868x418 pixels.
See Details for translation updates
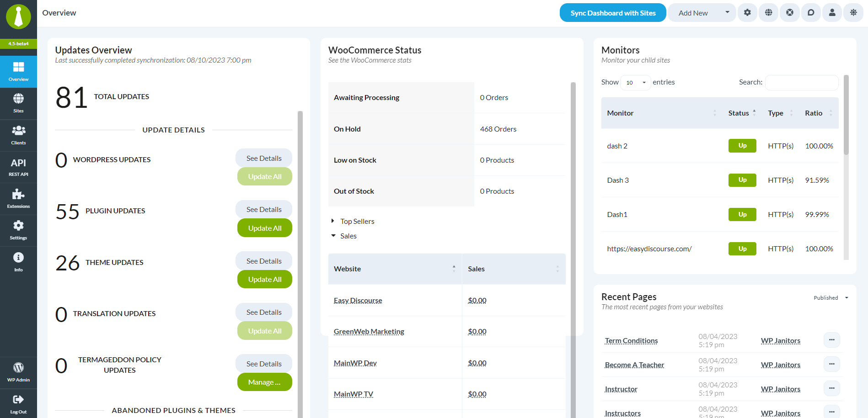(264, 312)
